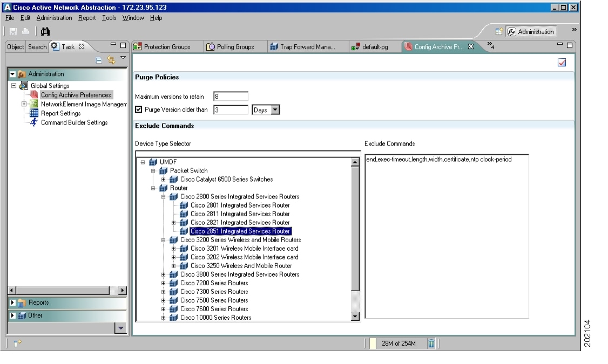Select Cisco 3250 Wireless And Mobile Router
The height and width of the screenshot is (364, 608).
241,266
